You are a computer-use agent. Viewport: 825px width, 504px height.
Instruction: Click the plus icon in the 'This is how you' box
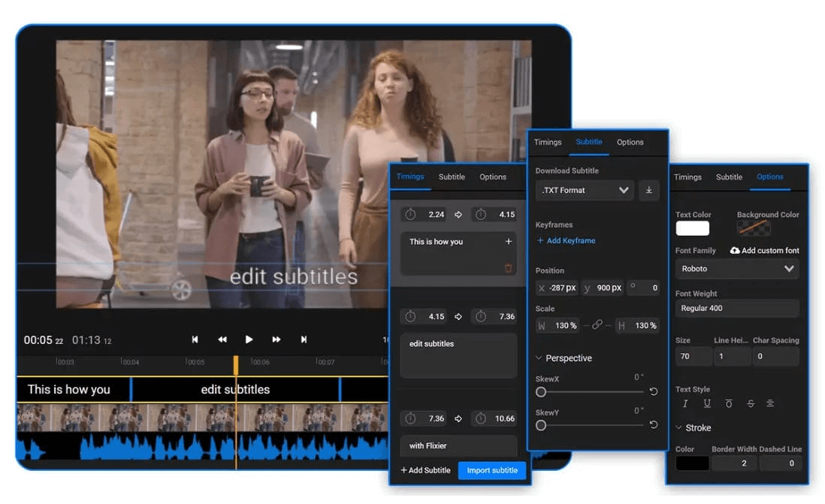[x=508, y=241]
